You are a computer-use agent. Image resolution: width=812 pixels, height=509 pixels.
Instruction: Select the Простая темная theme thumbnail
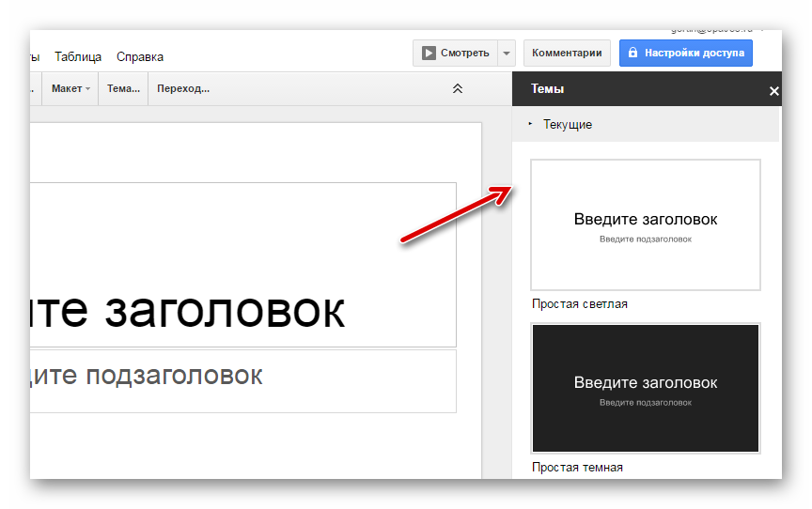645,388
